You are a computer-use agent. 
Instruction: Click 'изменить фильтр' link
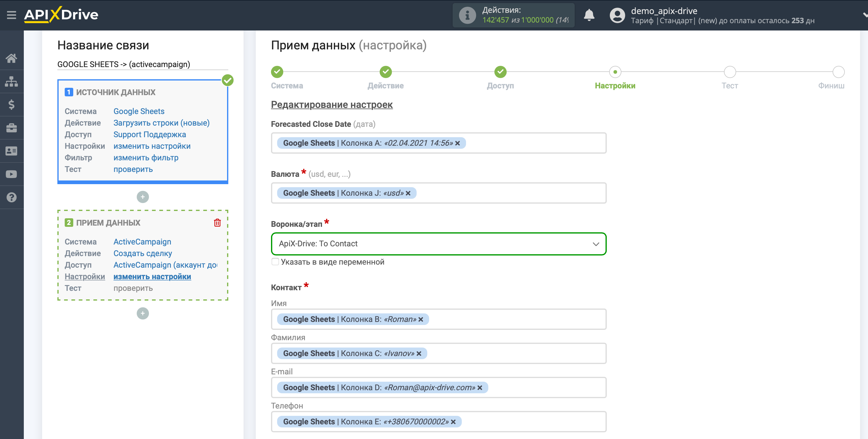click(x=146, y=158)
